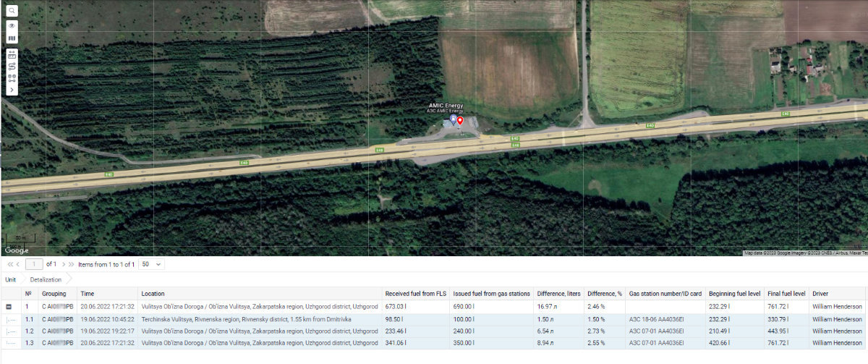This screenshot has height=364, width=868.
Task: Go to the next results page arrow
Action: (x=64, y=265)
